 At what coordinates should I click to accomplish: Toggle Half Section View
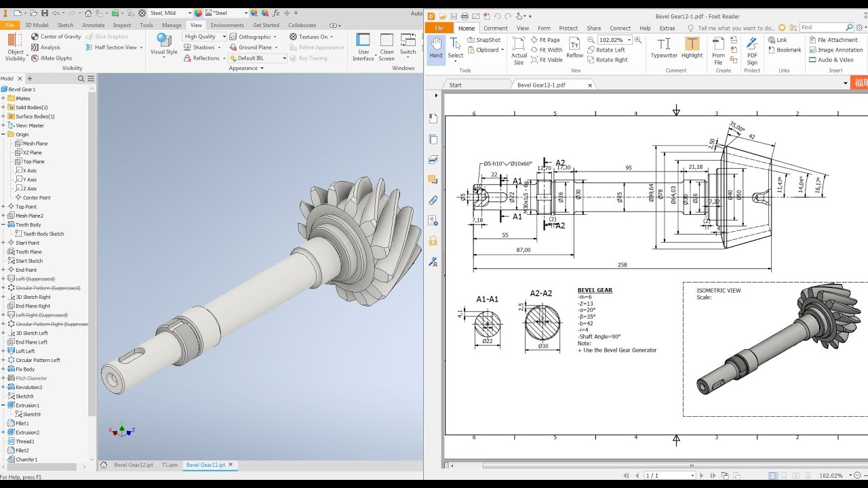pos(115,47)
